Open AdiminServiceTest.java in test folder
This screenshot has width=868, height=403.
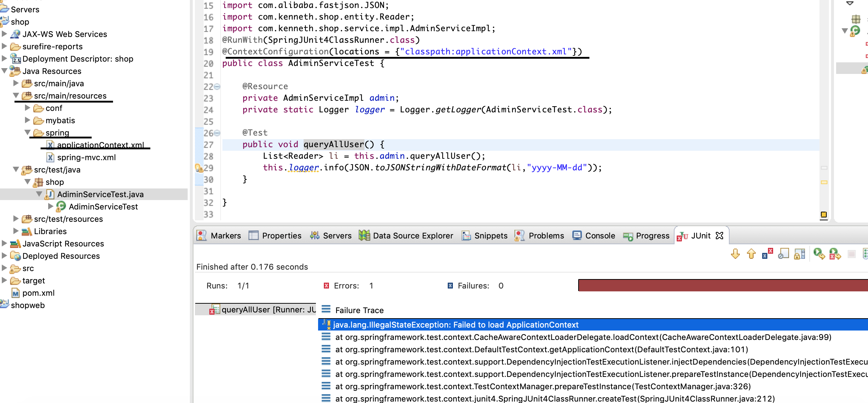pyautogui.click(x=100, y=194)
